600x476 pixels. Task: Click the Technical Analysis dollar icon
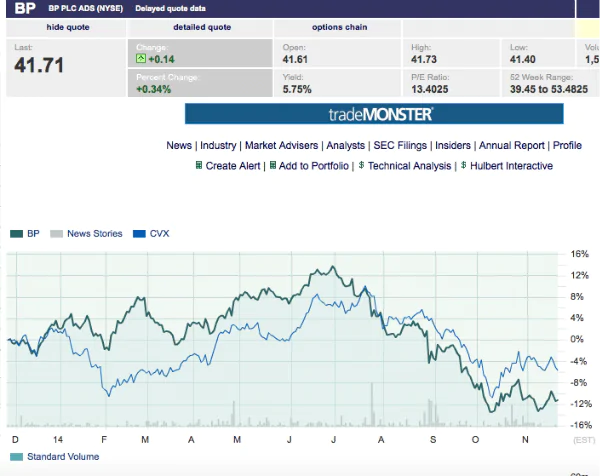pos(361,165)
